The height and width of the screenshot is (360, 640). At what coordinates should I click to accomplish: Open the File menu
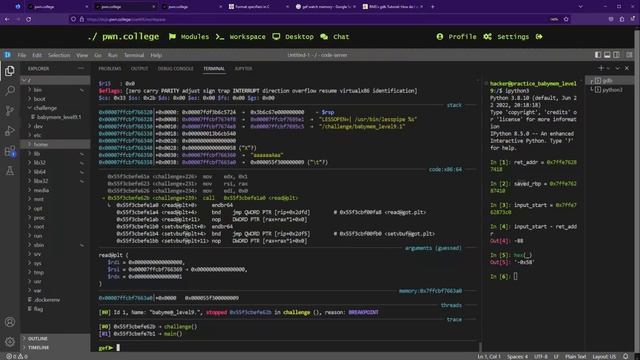click(x=22, y=55)
